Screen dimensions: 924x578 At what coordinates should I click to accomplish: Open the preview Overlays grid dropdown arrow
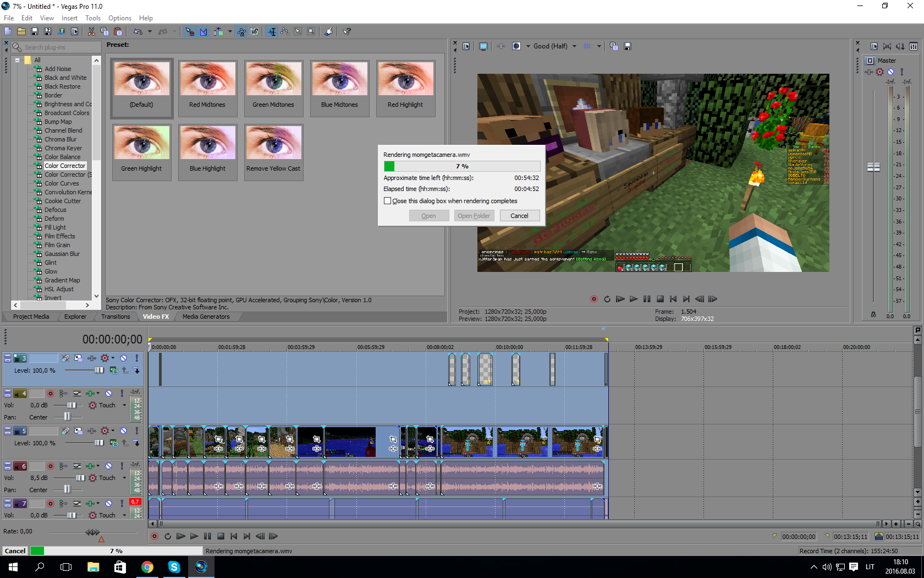(x=599, y=46)
